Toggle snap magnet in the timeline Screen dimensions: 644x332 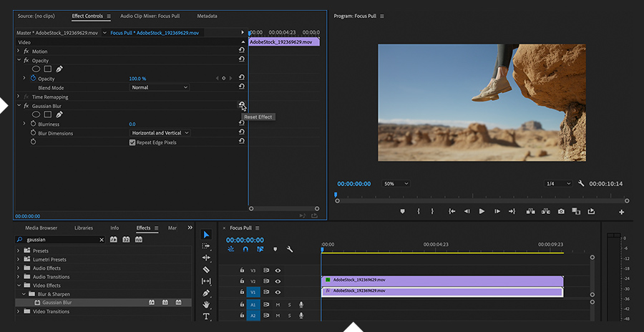(245, 249)
